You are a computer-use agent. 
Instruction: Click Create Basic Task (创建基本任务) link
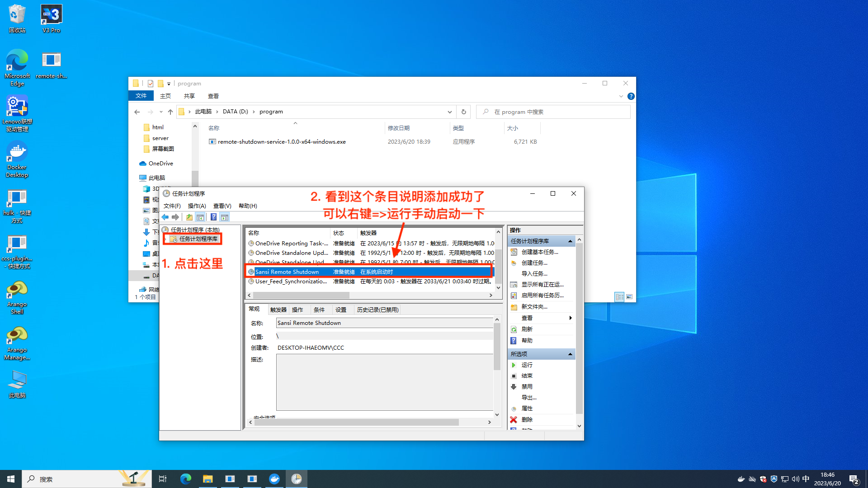click(540, 252)
